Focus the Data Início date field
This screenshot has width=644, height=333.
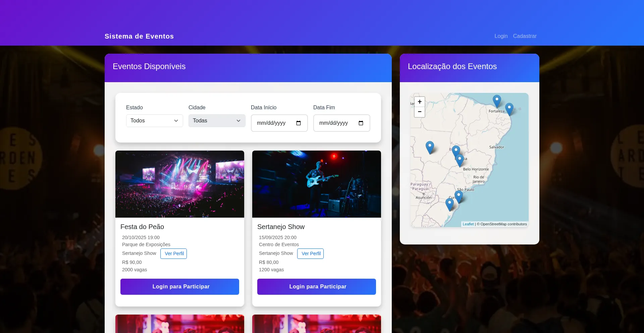pos(279,123)
